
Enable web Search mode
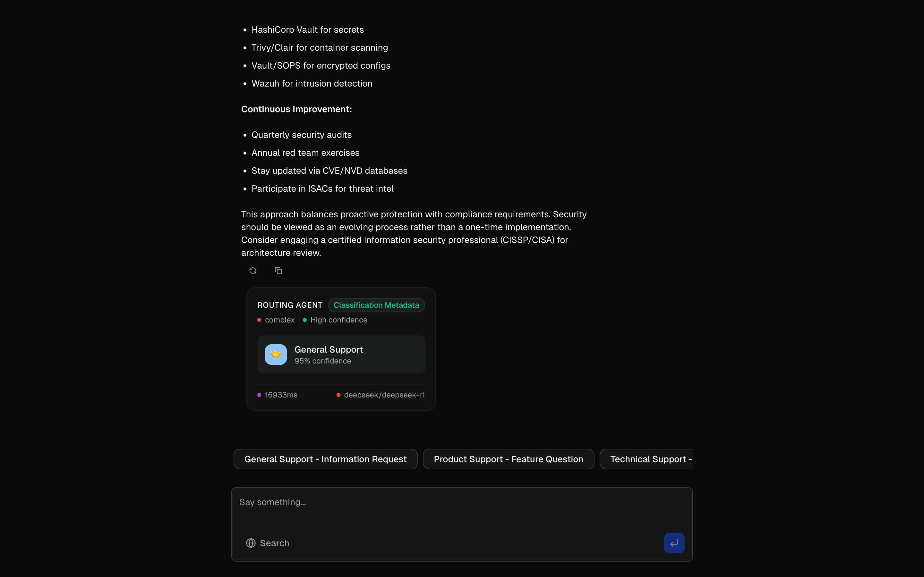tap(268, 543)
